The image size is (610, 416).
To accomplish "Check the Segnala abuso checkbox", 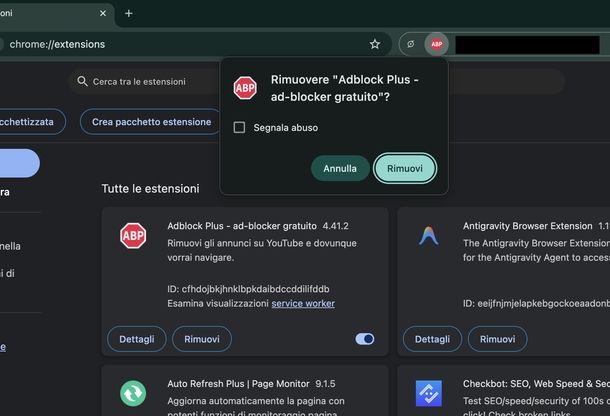I will tap(239, 127).
